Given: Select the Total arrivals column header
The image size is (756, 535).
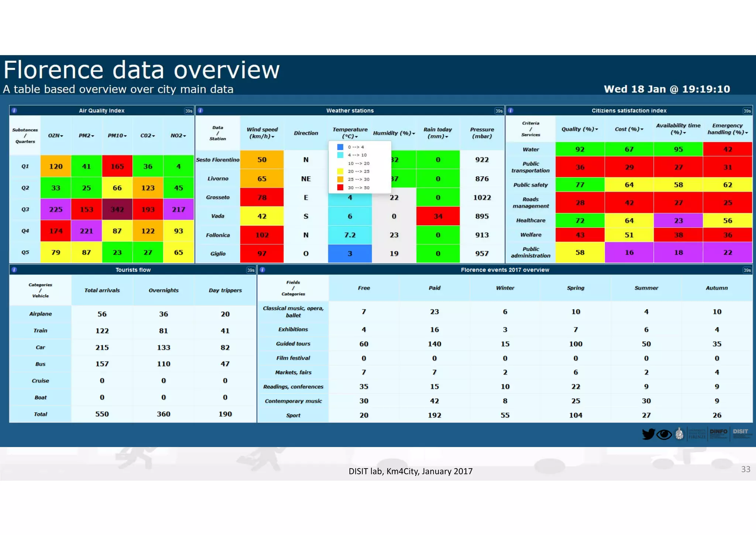Looking at the screenshot, I should [102, 290].
